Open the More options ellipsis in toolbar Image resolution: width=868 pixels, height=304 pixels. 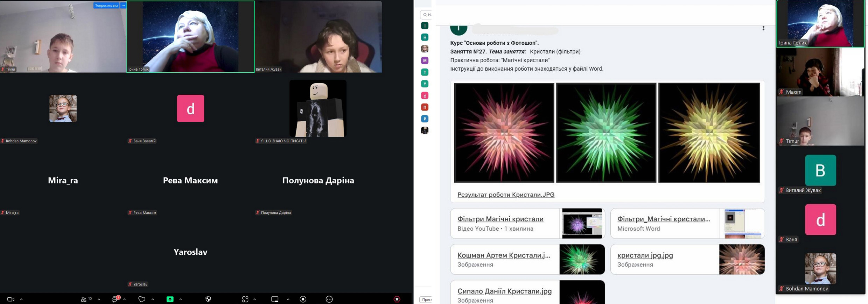[329, 299]
